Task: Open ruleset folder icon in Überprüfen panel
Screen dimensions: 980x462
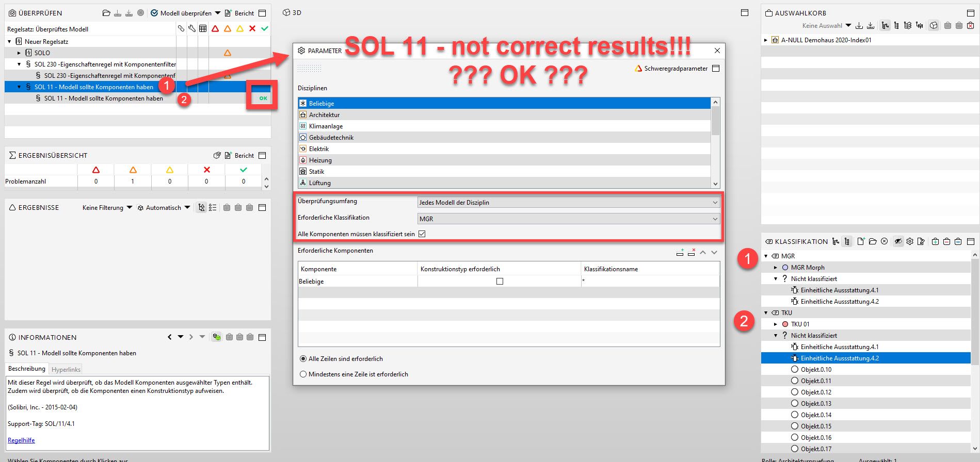Action: [106, 13]
